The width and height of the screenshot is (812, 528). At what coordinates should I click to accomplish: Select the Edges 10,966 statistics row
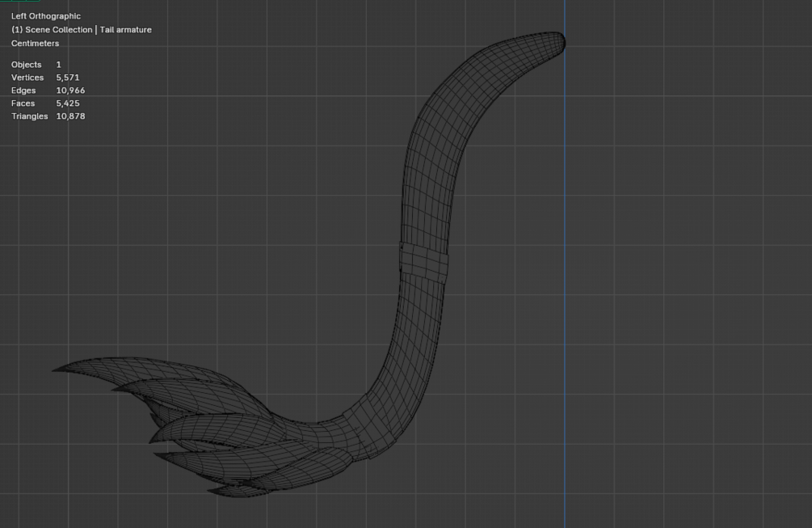pyautogui.click(x=48, y=91)
